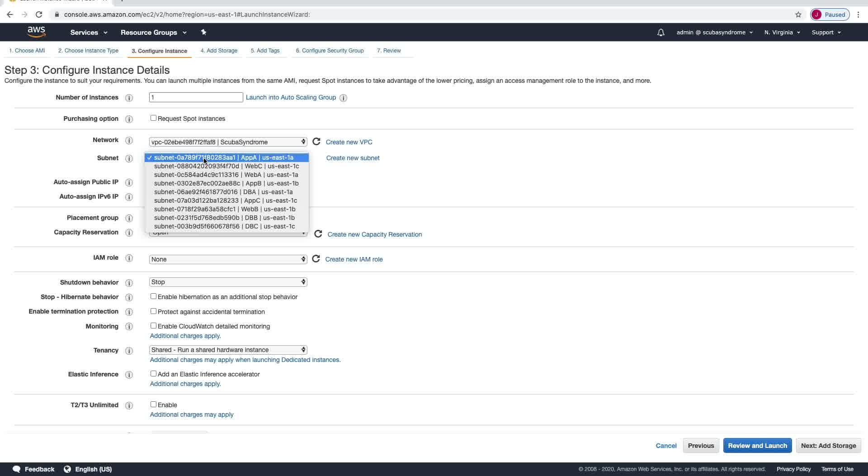The width and height of the screenshot is (868, 476).
Task: Click the AWS logo home icon
Action: (36, 32)
